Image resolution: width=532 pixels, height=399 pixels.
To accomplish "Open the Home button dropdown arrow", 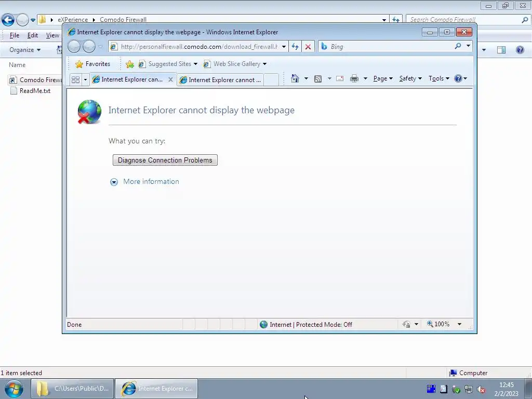I will [x=306, y=79].
